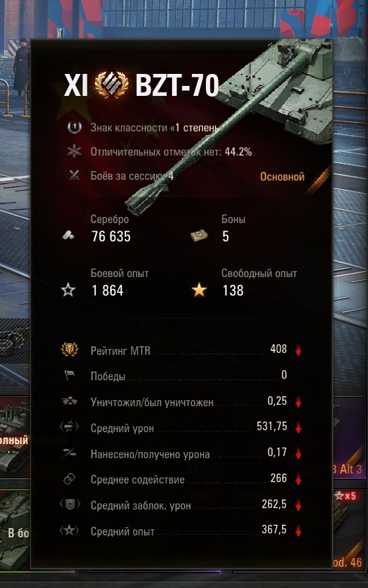Screen dimensions: 368x588
Task: Click the average assistance link icon
Action: [x=69, y=479]
